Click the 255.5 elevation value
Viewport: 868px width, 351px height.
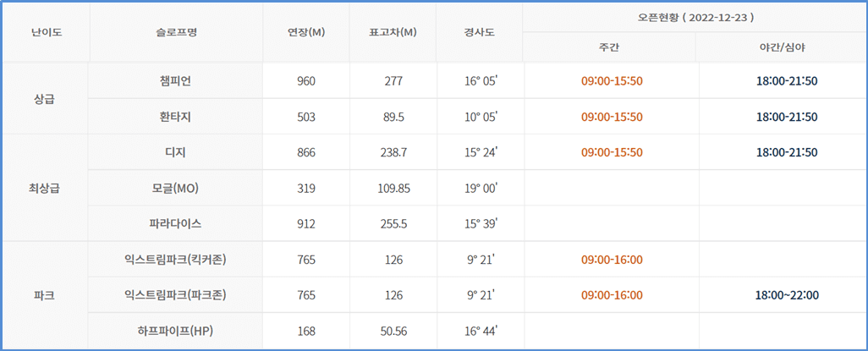(x=393, y=224)
